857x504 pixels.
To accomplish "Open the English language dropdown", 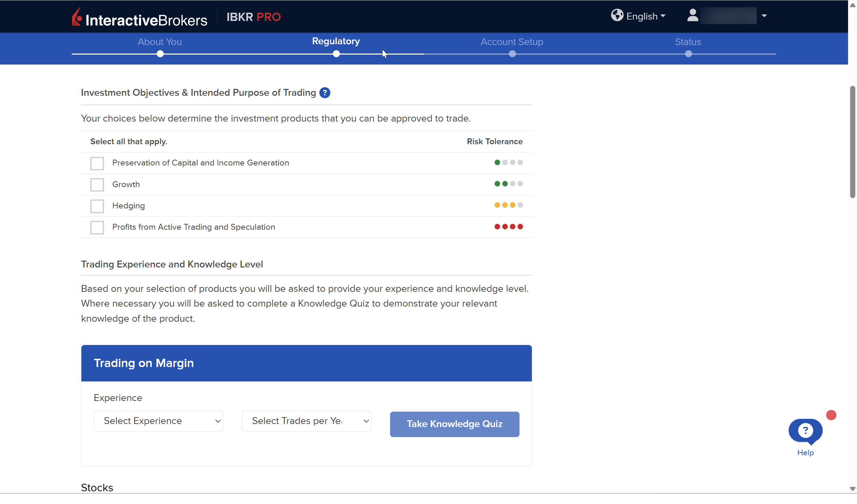I will coord(645,16).
